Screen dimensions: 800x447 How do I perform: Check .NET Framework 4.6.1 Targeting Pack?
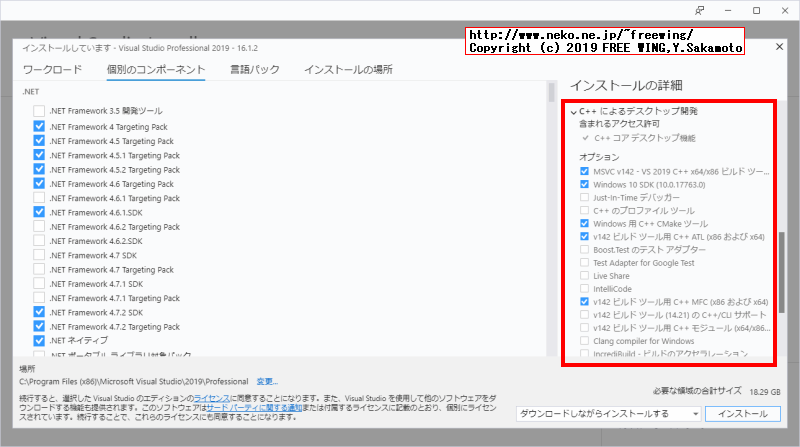tap(39, 197)
